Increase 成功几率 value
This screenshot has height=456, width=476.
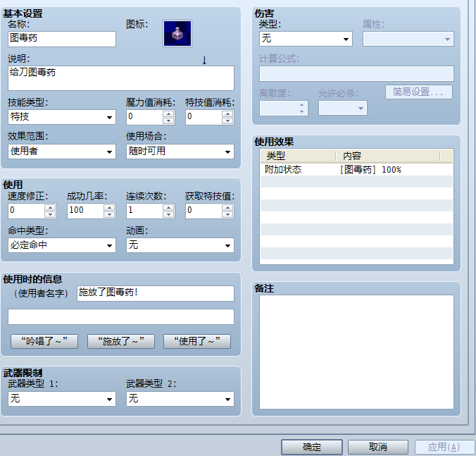tap(109, 207)
